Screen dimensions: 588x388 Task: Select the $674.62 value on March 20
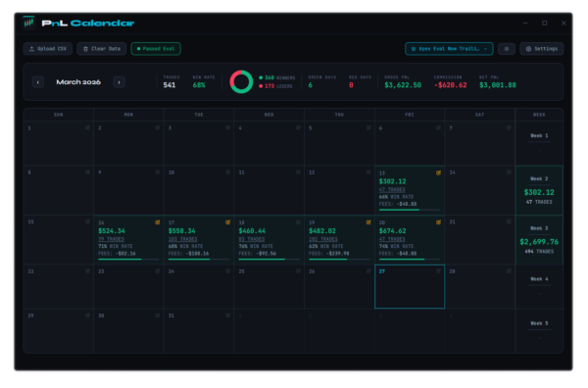pos(393,231)
